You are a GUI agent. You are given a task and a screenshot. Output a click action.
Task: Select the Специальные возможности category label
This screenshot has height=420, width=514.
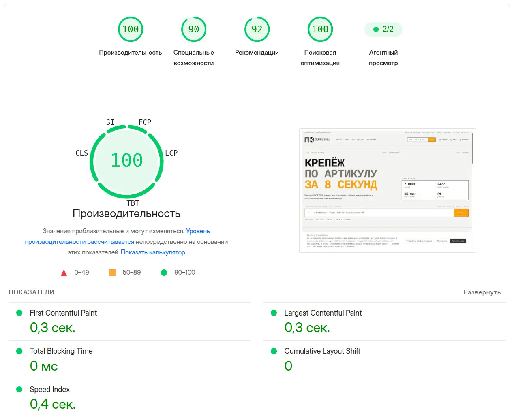tap(194, 58)
